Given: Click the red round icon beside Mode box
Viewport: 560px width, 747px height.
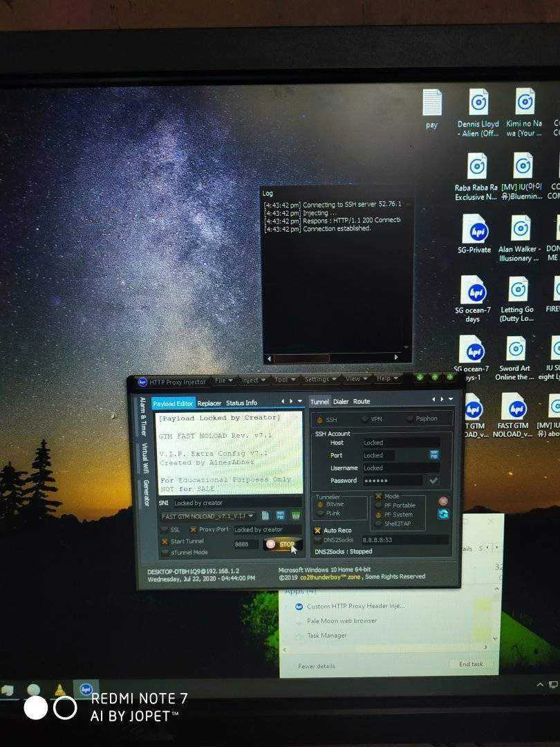Looking at the screenshot, I should pyautogui.click(x=443, y=501).
